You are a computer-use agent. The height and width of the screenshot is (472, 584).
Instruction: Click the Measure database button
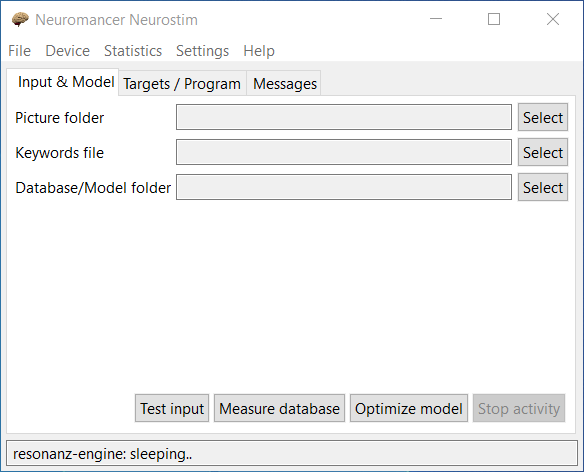coord(279,408)
